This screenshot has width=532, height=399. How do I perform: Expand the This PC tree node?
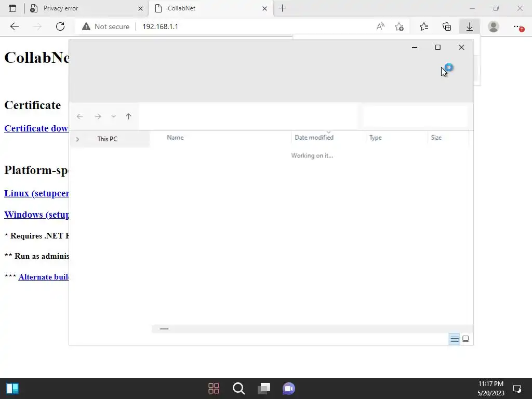coord(77,139)
